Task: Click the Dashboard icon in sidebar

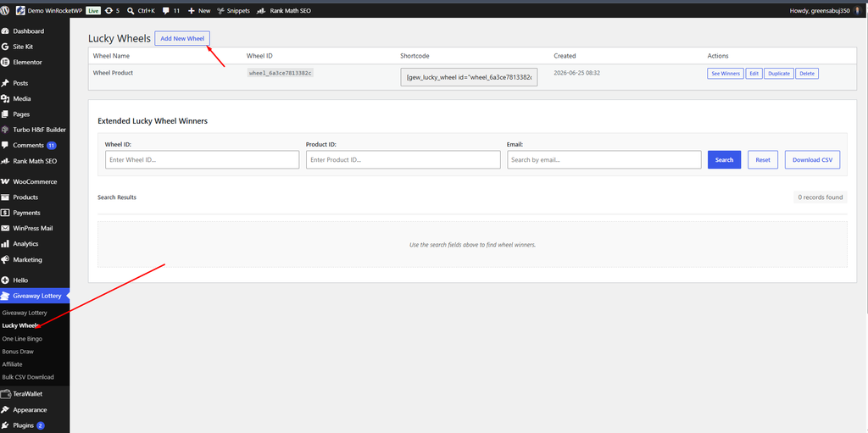Action: [x=6, y=31]
